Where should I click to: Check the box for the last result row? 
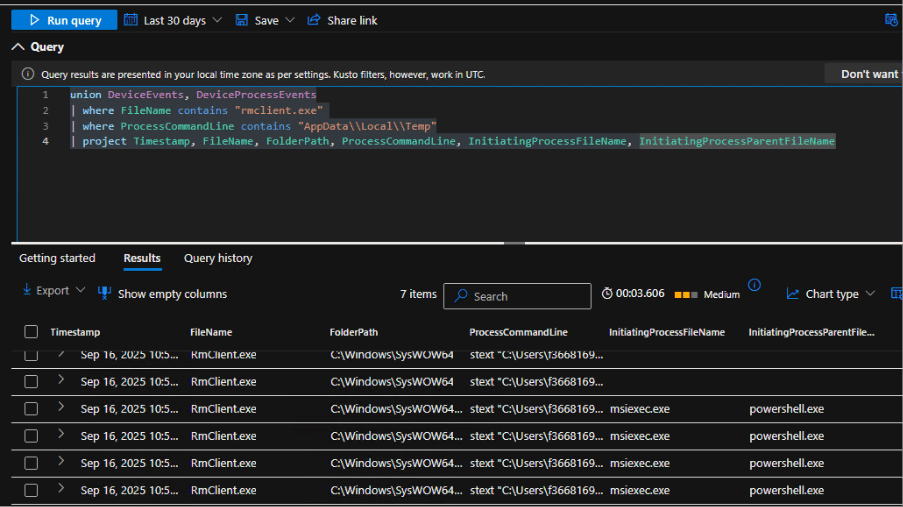point(31,491)
